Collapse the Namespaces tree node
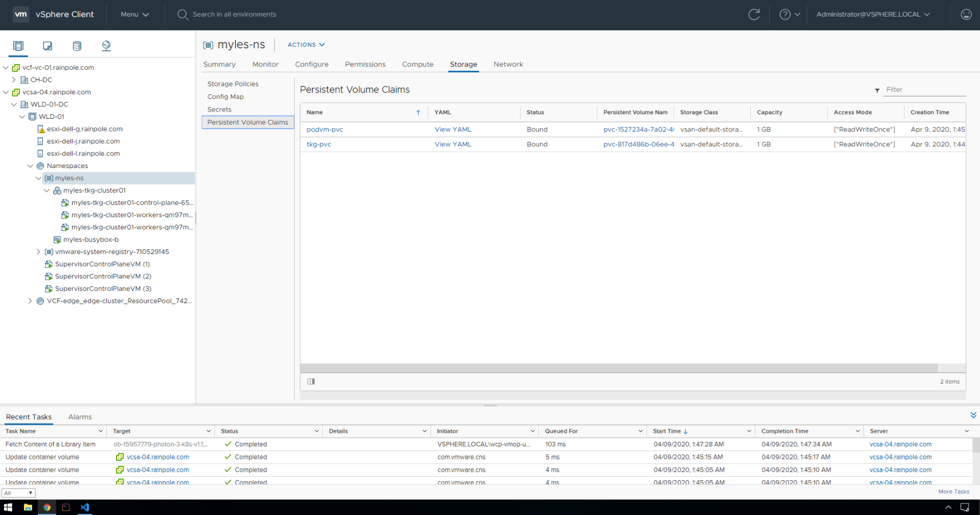The width and height of the screenshot is (980, 515). click(x=30, y=166)
